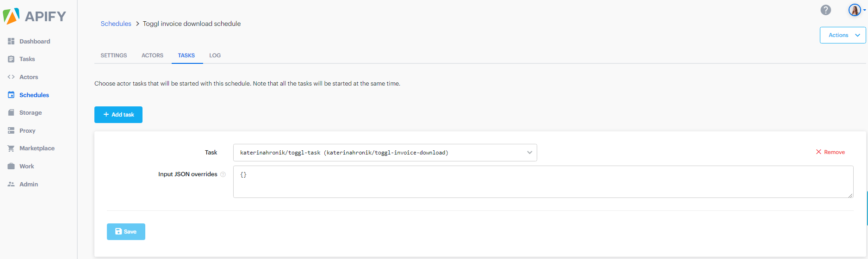
Task: Click the info icon beside Input JSON overrides
Action: 223,174
